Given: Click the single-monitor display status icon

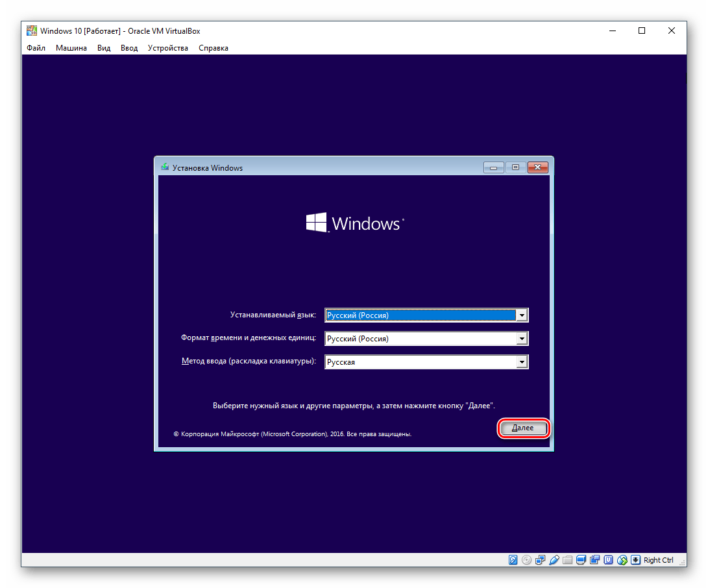Looking at the screenshot, I should pyautogui.click(x=581, y=560).
